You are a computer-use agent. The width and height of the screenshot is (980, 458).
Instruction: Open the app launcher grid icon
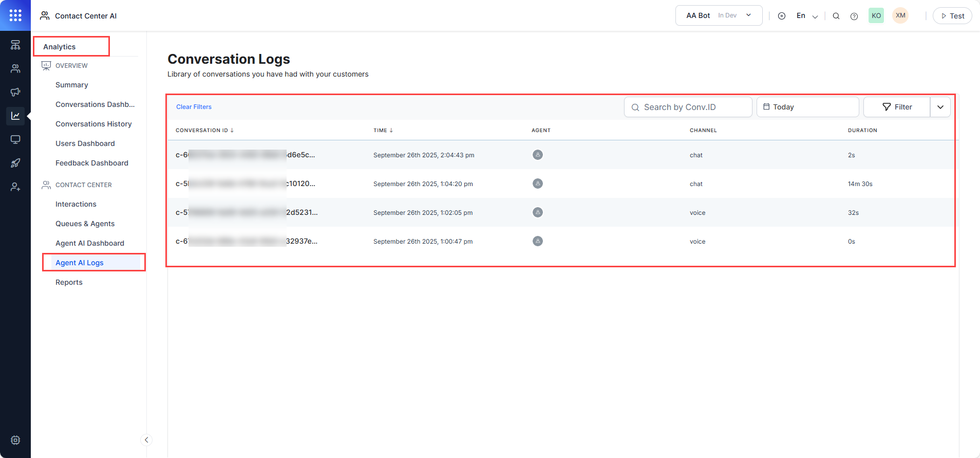[15, 15]
